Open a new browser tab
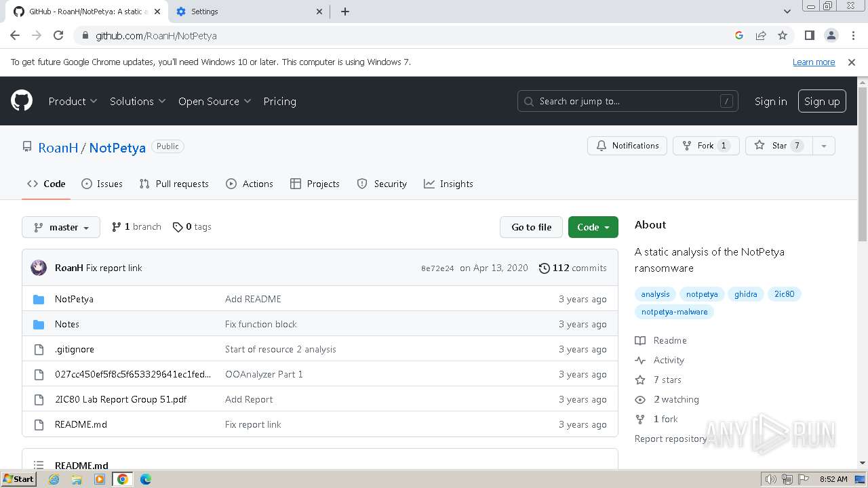This screenshot has height=488, width=868. click(x=344, y=12)
